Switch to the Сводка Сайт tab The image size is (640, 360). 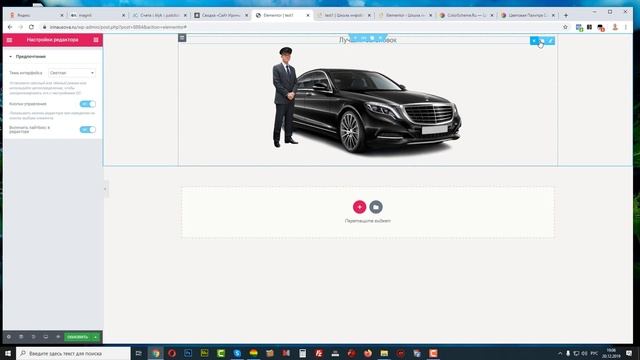pos(221,15)
